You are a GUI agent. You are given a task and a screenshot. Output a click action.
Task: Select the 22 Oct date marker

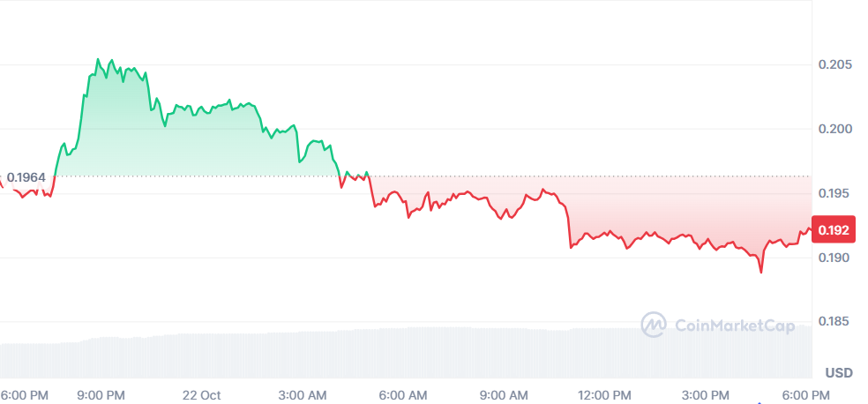203,394
